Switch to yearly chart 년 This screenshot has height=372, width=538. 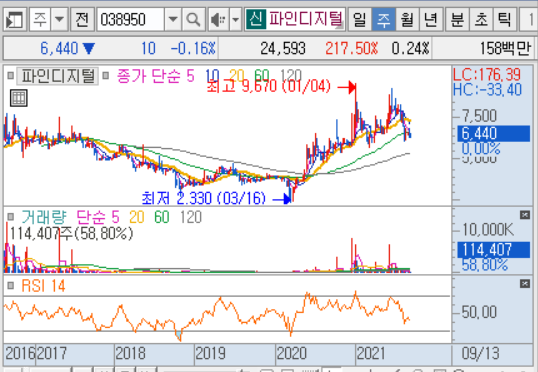click(x=431, y=19)
